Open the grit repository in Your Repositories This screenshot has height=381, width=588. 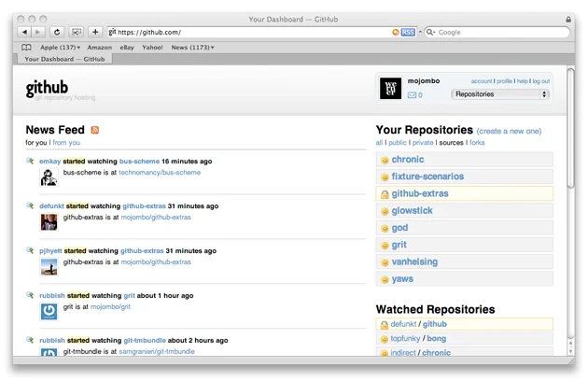coord(399,245)
